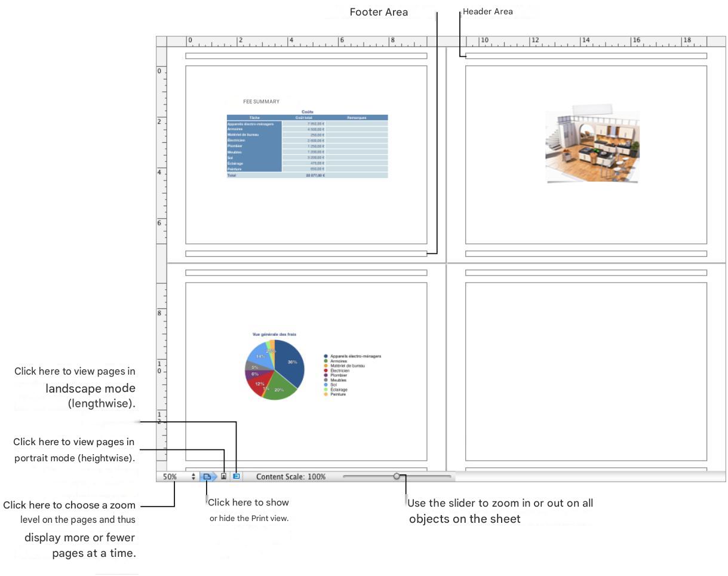Click the 'Appareils électro-ménagers' chart legend entry

352,356
